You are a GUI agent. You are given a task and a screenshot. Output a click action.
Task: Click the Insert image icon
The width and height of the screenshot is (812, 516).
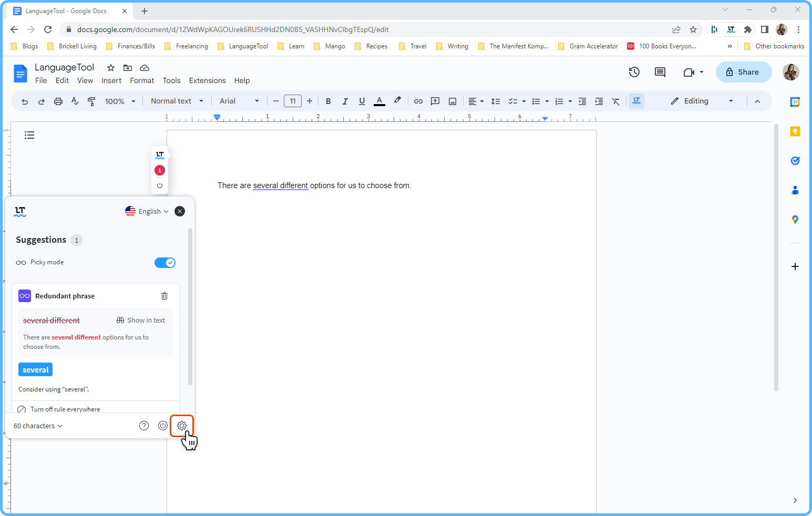click(x=453, y=101)
